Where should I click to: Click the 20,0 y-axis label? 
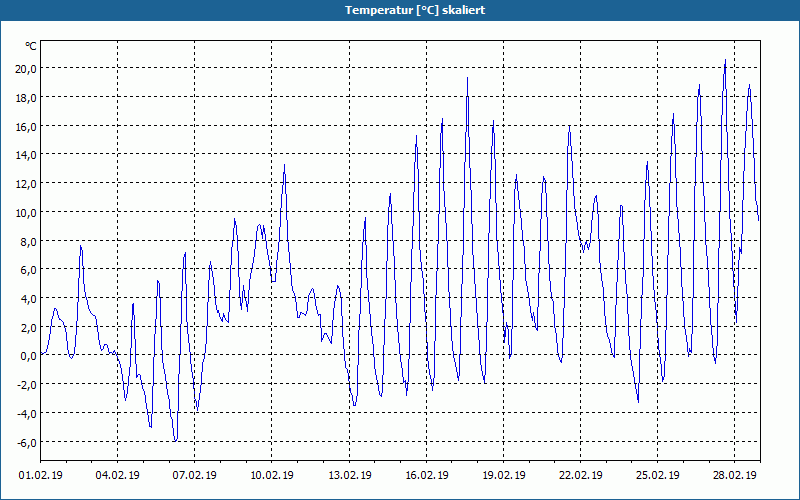(26, 68)
